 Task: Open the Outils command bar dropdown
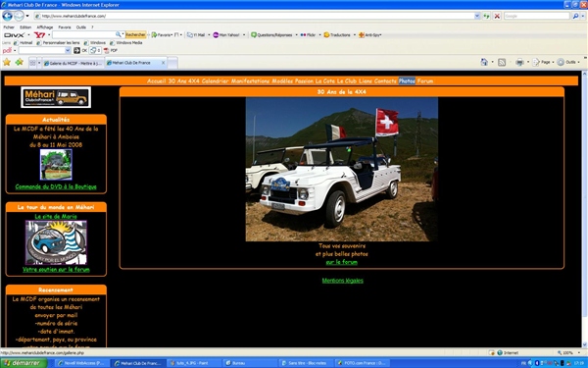tap(568, 63)
